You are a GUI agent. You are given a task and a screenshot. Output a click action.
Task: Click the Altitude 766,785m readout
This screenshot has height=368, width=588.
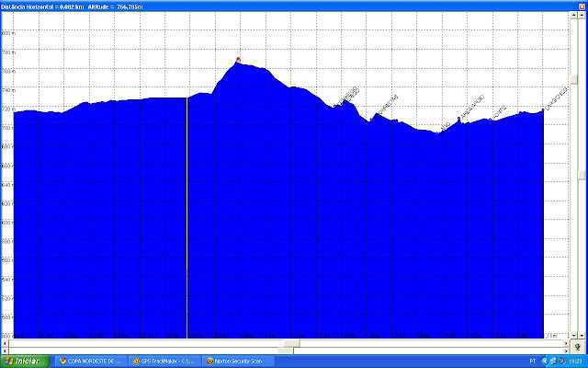[115, 6]
